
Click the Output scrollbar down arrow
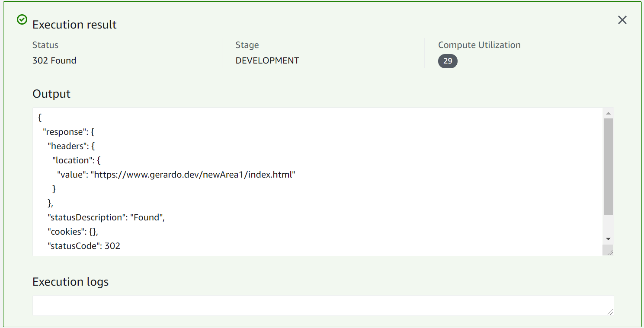(x=608, y=239)
